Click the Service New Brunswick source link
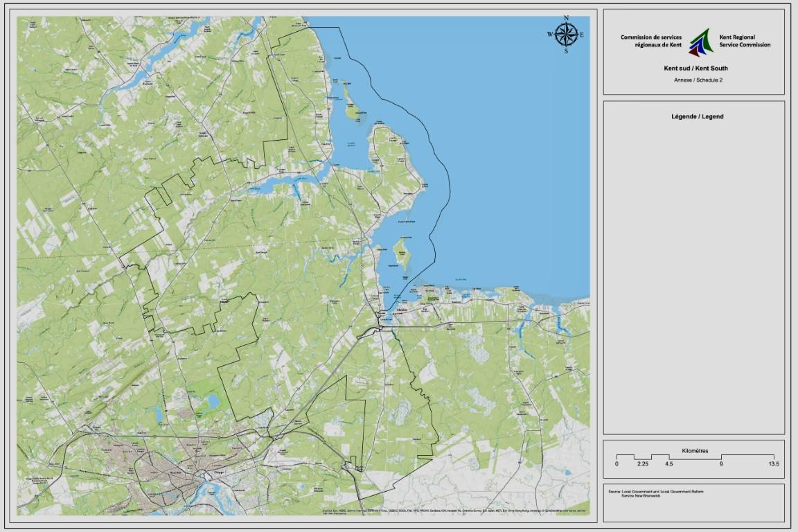Viewport: 798px width, 532px height. 641,496
